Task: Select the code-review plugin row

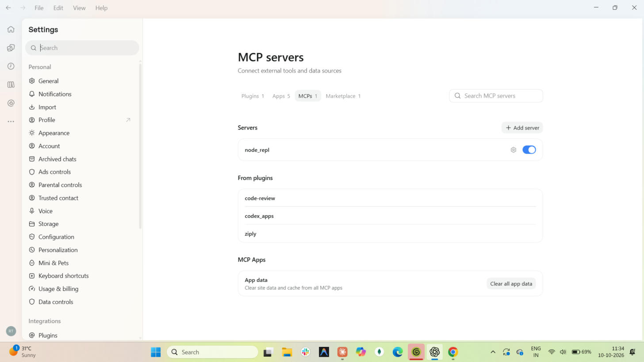Action: pos(390,198)
